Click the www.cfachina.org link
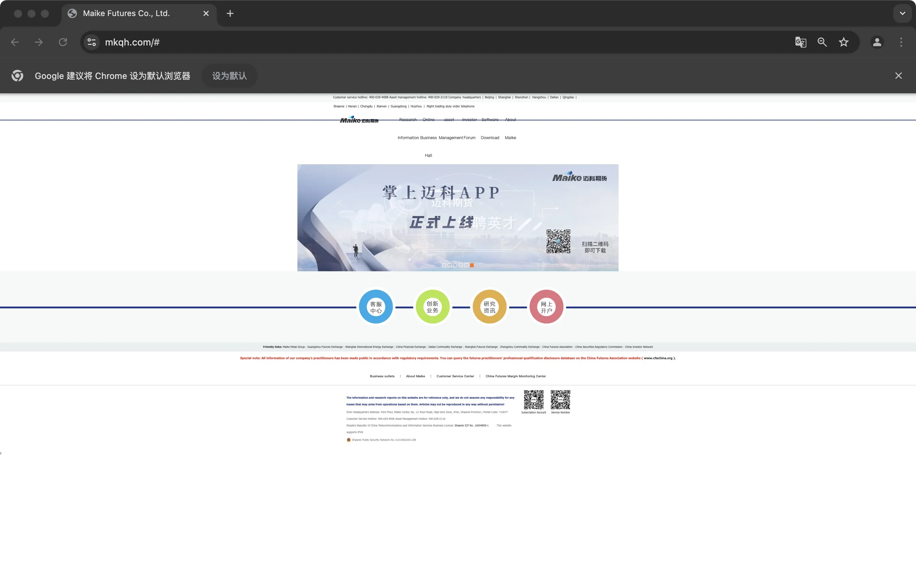 tap(658, 358)
